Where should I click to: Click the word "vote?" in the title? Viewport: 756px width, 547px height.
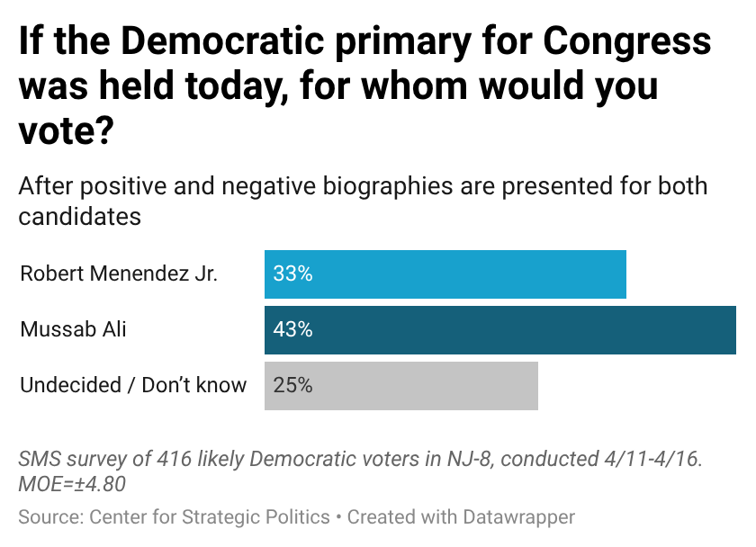(x=66, y=130)
